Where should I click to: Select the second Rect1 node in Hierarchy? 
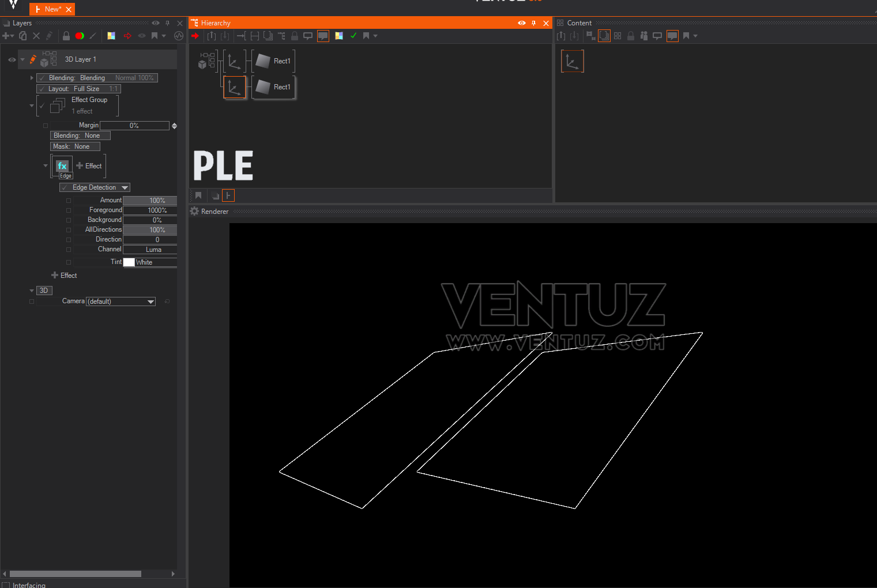274,87
